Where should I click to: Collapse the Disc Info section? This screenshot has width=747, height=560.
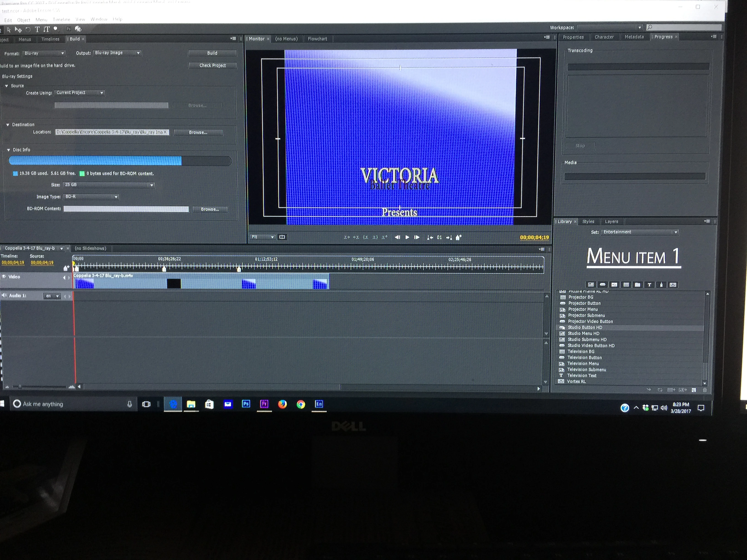coord(8,150)
